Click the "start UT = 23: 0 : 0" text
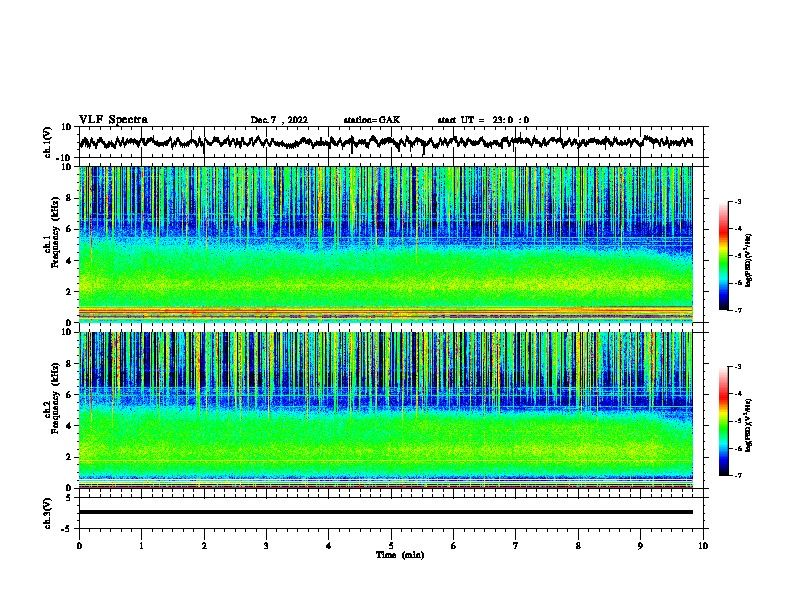 483,120
